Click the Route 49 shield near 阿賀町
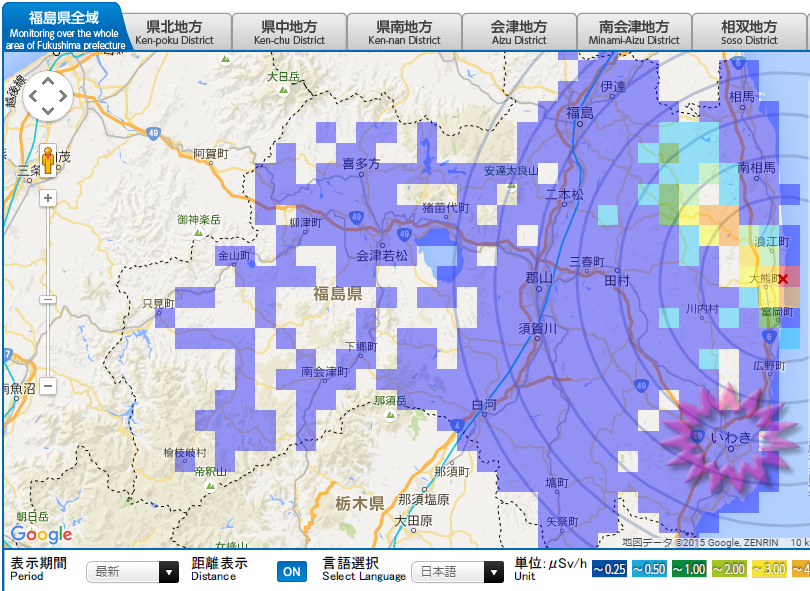The image size is (810, 591). pos(153,133)
